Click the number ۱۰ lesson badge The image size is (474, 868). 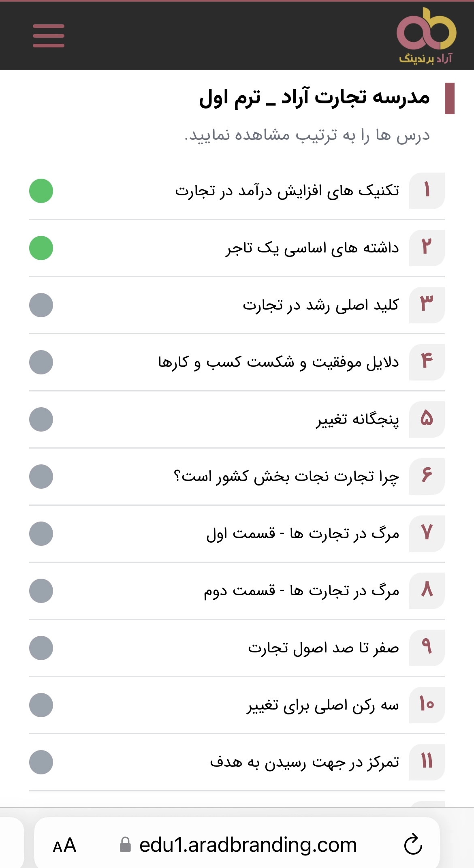click(427, 705)
